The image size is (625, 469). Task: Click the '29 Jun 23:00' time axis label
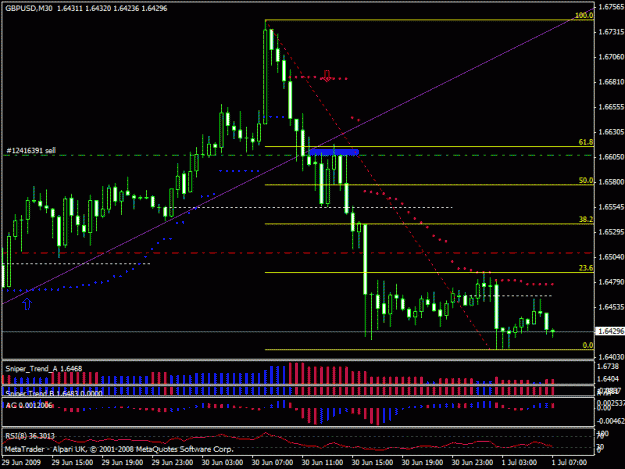(172, 463)
